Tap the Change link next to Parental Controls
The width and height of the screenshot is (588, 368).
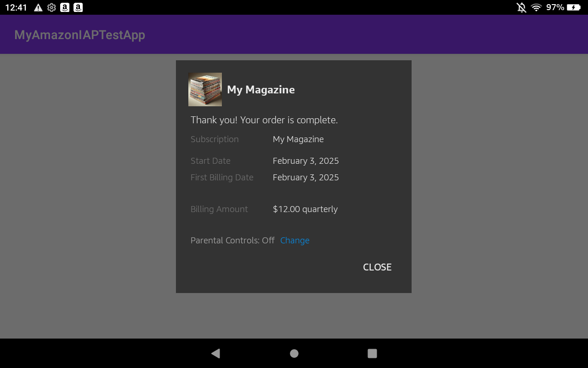[x=294, y=240]
